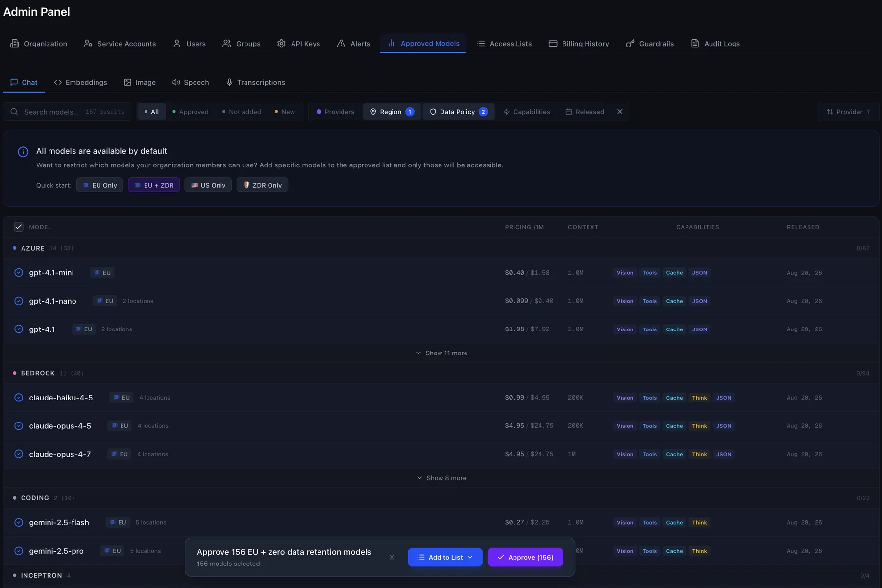This screenshot has height=588, width=882.
Task: Open the Released date filter
Action: coord(585,112)
